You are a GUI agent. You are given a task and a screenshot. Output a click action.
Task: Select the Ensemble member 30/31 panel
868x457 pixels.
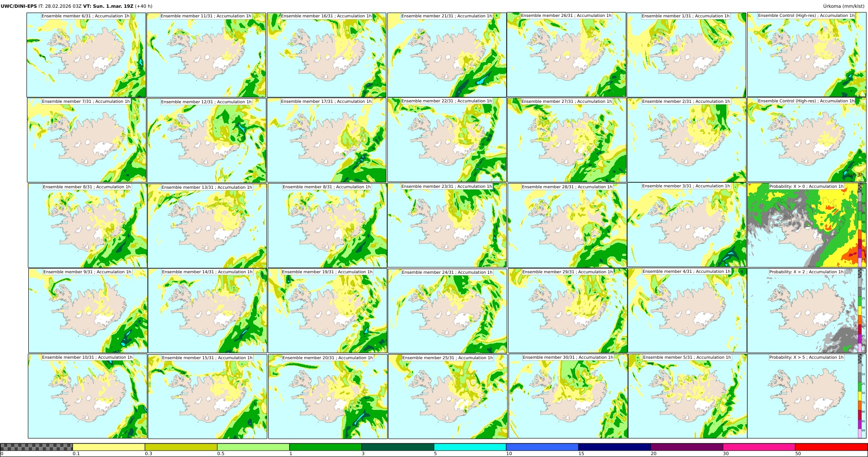click(x=568, y=396)
